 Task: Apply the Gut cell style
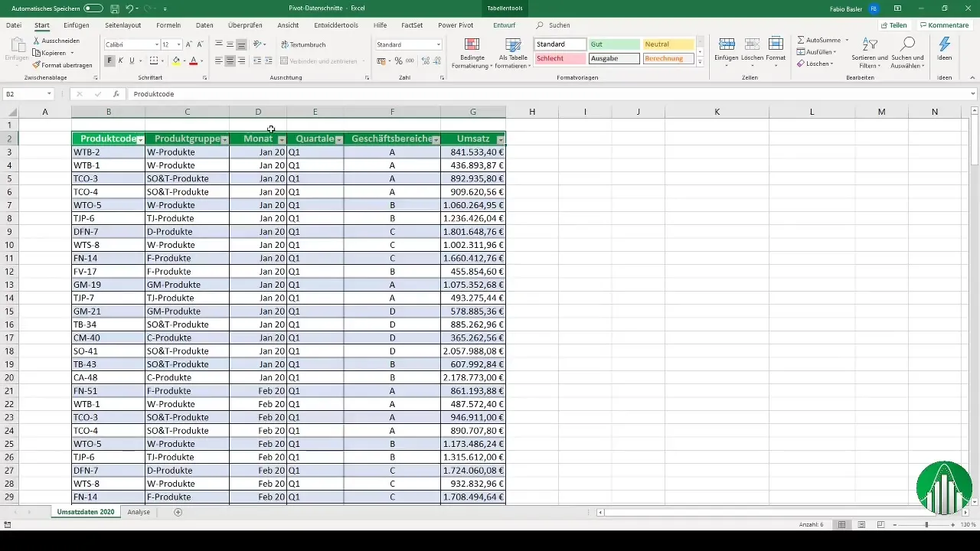point(614,44)
